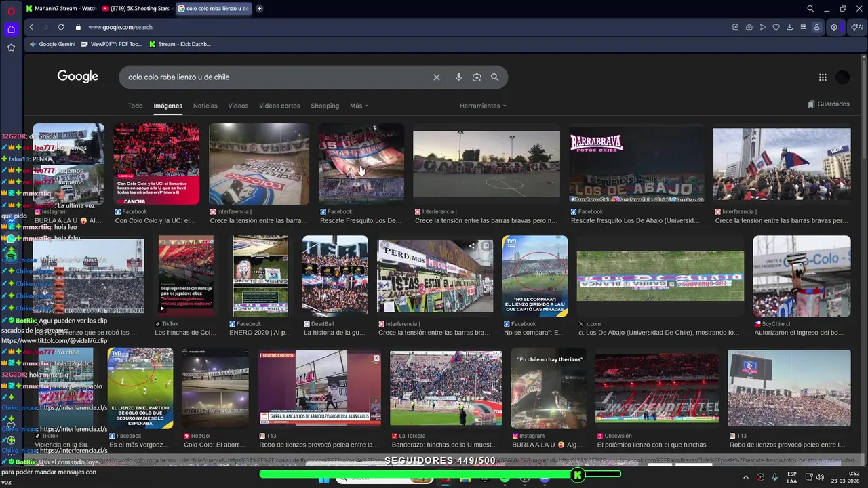The height and width of the screenshot is (488, 868).
Task: Open the Videos cortos tab
Action: click(279, 106)
